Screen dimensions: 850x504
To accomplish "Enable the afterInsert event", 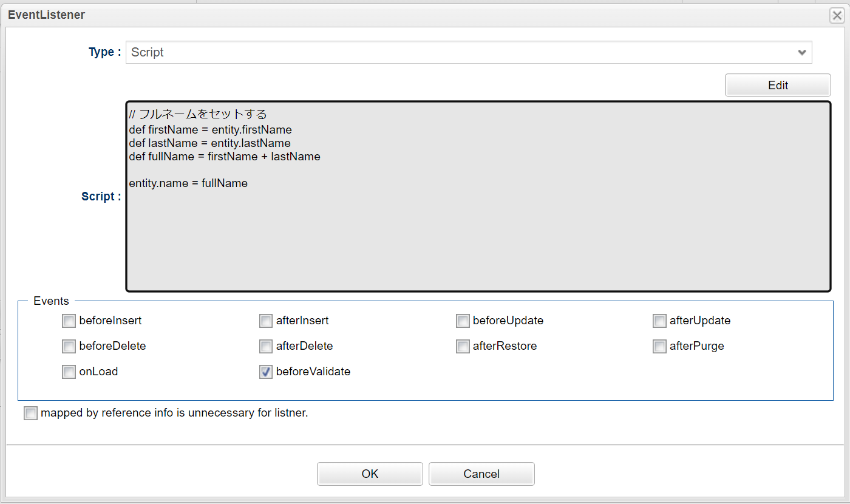I will click(266, 321).
